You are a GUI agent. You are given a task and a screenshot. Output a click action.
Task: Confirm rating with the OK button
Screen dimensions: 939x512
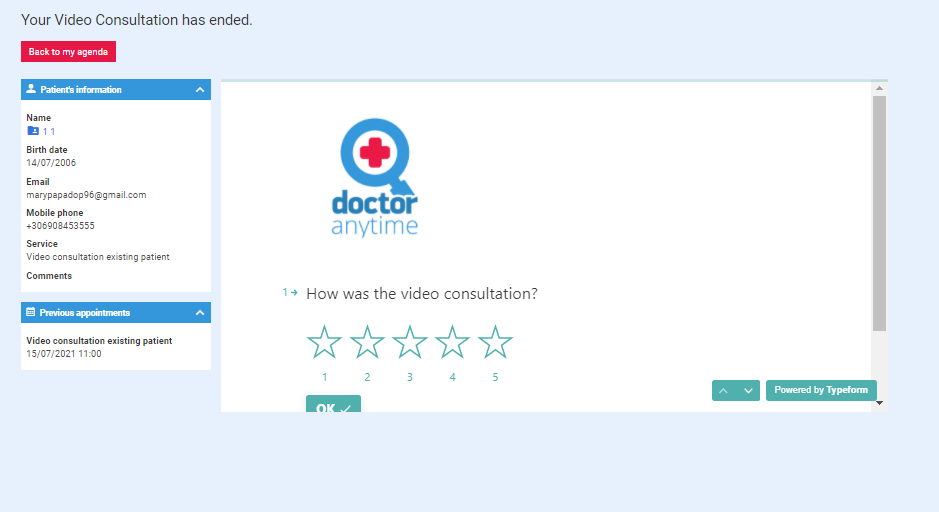pos(334,404)
